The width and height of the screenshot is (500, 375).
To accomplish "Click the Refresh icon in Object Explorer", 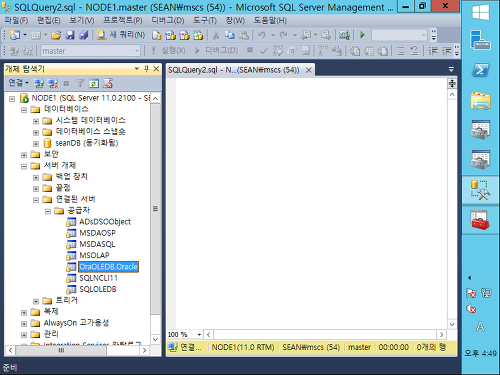I will click(x=94, y=83).
